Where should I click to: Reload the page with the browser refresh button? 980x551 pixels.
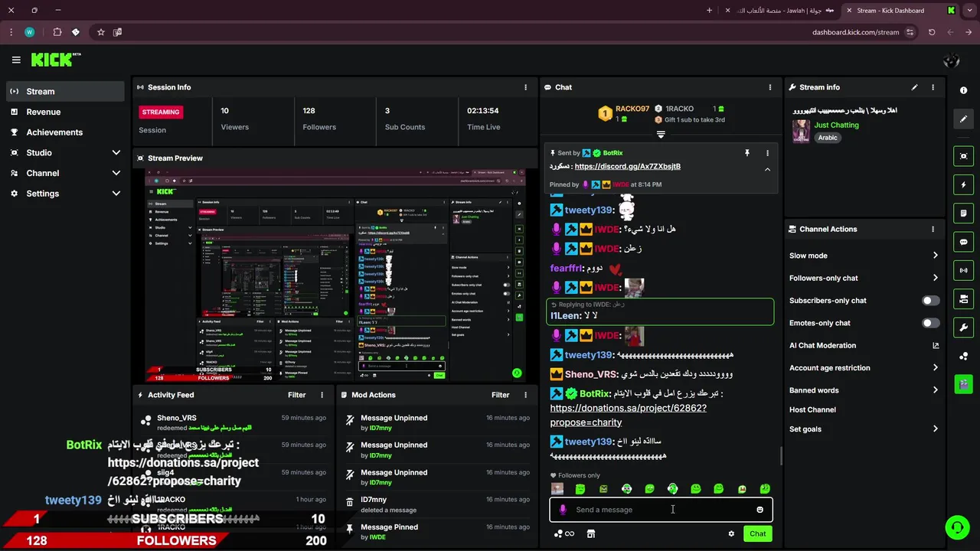(932, 32)
